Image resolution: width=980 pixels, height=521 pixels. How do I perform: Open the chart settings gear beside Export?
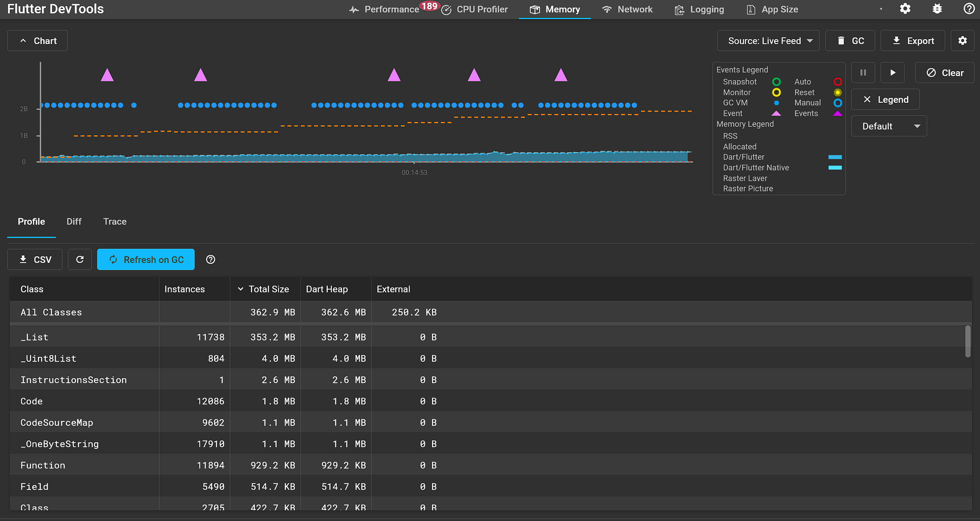[x=963, y=40]
